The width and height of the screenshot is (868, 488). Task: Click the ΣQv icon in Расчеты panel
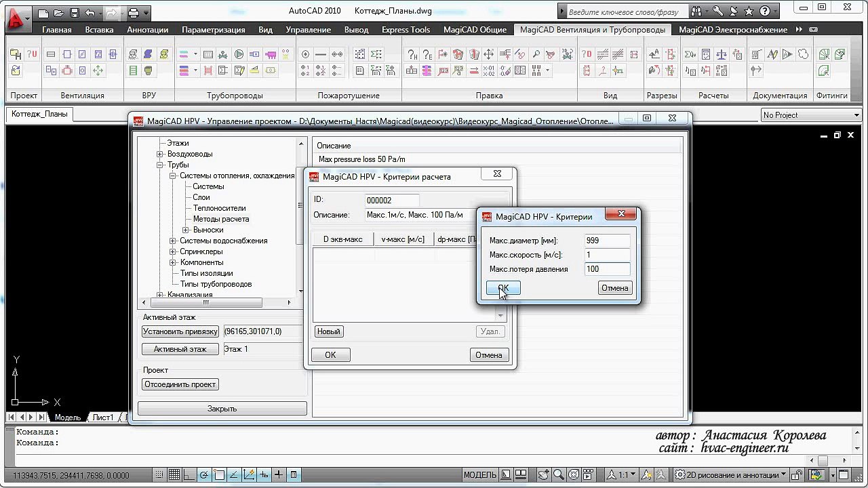point(690,54)
